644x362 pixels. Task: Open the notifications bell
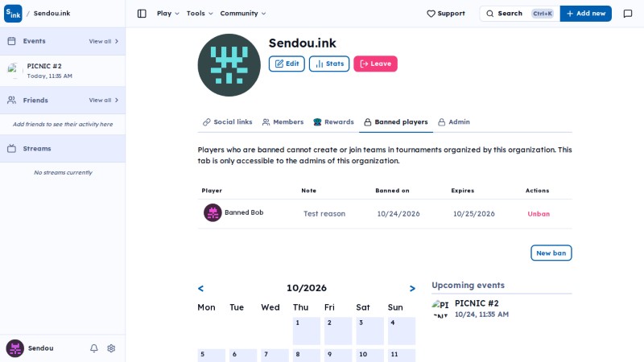pyautogui.click(x=94, y=348)
